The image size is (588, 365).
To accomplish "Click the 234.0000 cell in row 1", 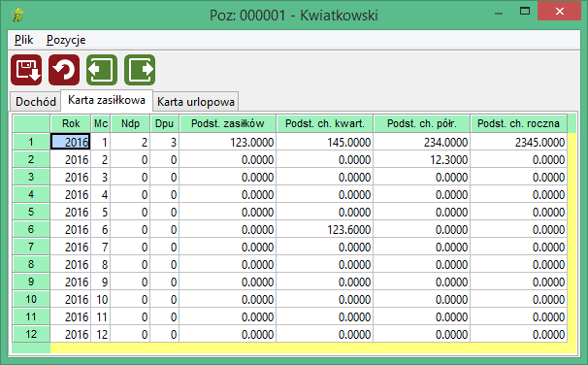I will (x=422, y=142).
